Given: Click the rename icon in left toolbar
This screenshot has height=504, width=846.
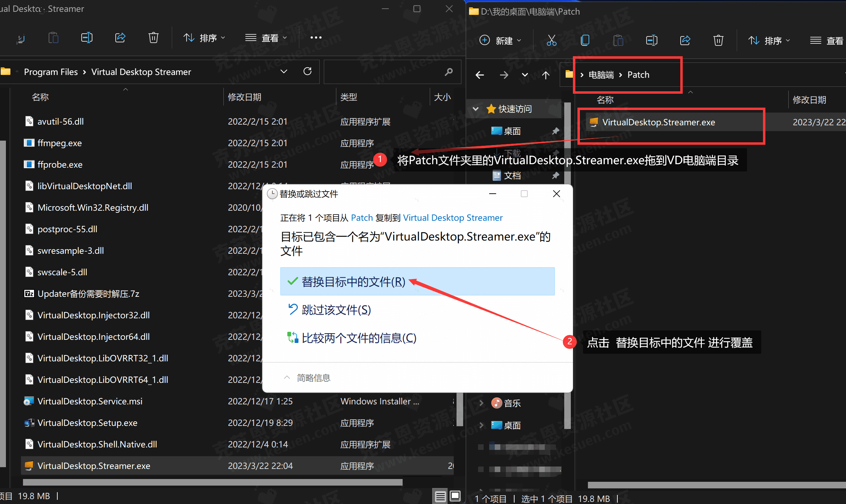Looking at the screenshot, I should (x=87, y=37).
